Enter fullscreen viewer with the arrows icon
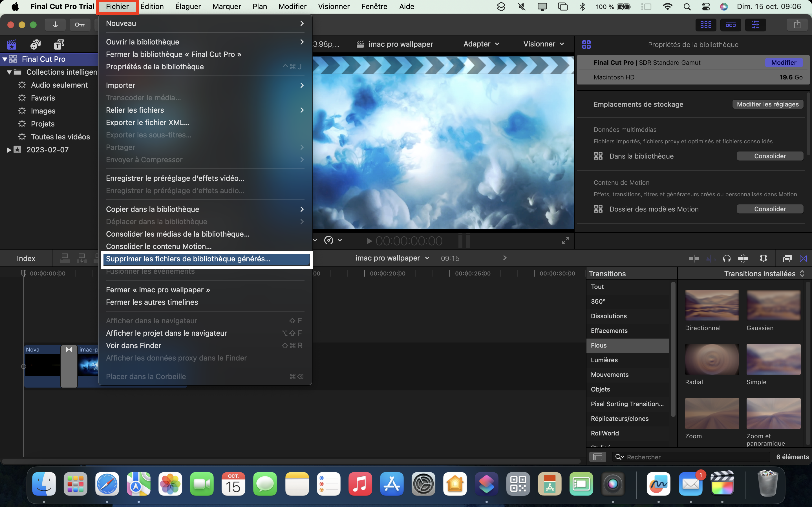Viewport: 812px width, 507px height. point(565,241)
